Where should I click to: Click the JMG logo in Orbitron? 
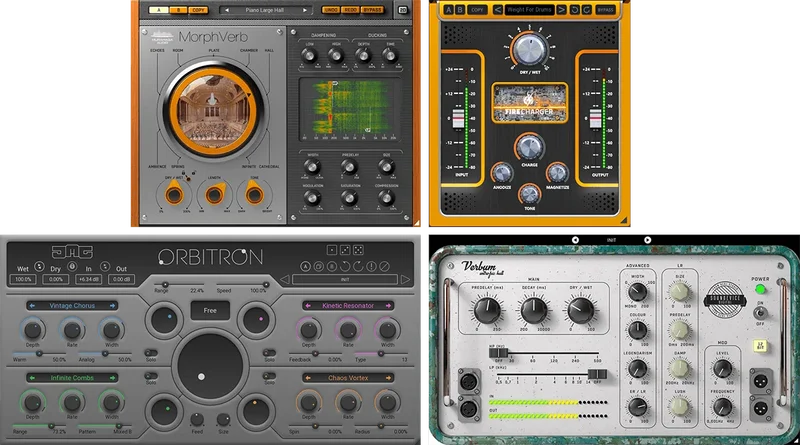point(72,252)
